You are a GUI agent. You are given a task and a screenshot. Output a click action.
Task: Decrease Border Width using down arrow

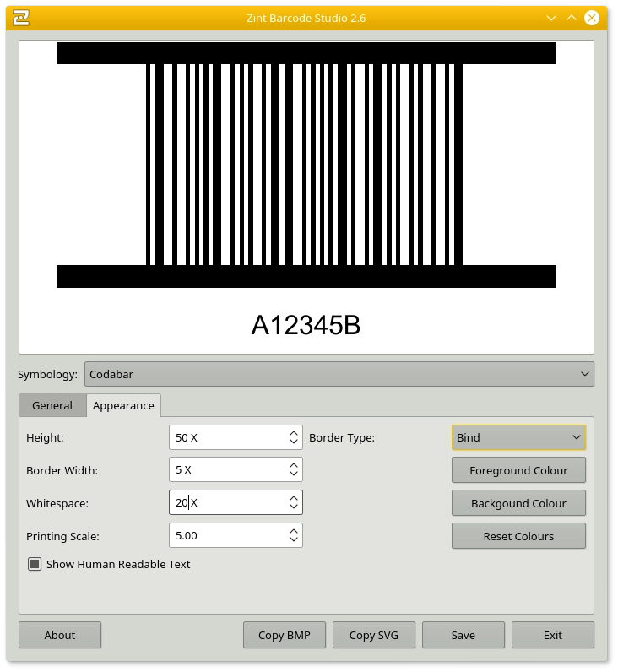293,474
